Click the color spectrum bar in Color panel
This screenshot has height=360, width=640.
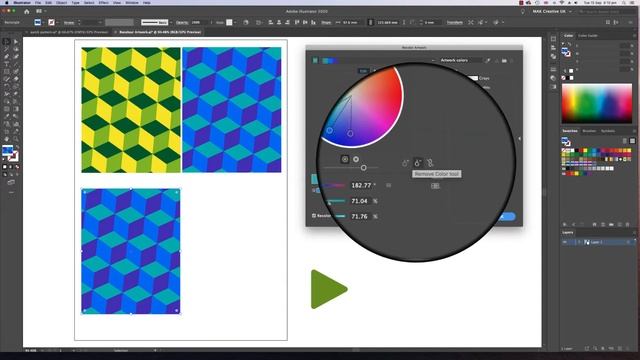click(x=597, y=104)
